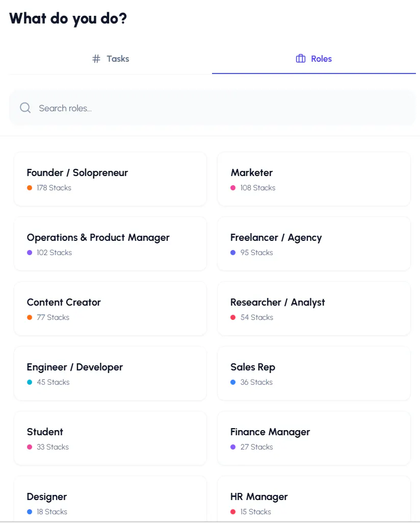The width and height of the screenshot is (420, 523).
Task: Click the '27 Stacks' count text
Action: (x=257, y=446)
